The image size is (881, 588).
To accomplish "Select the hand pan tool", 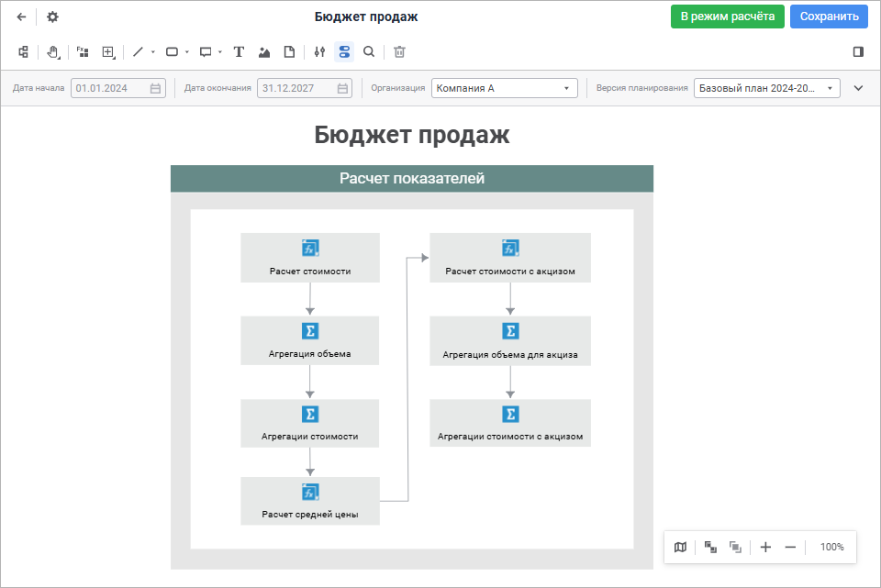I will 53,52.
